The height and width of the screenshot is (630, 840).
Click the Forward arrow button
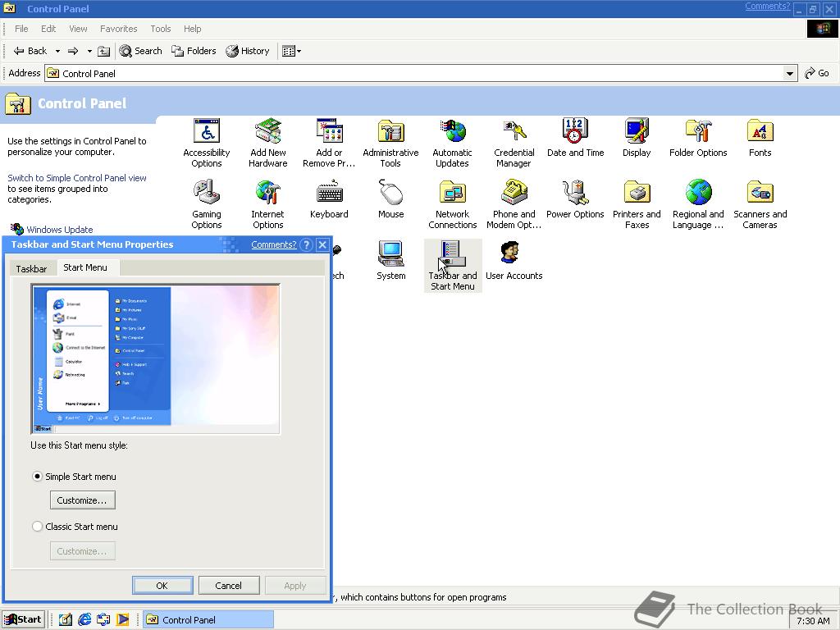(x=73, y=51)
